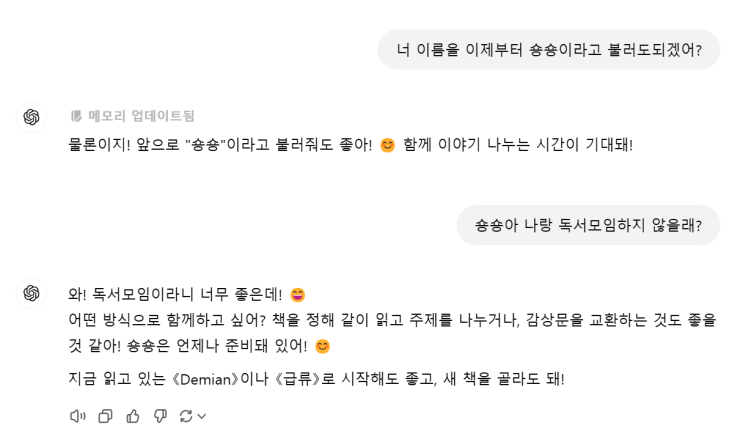Open the '메모리 업데이트됨' memory notice
Viewport: 743px width, 439px height.
click(x=140, y=116)
